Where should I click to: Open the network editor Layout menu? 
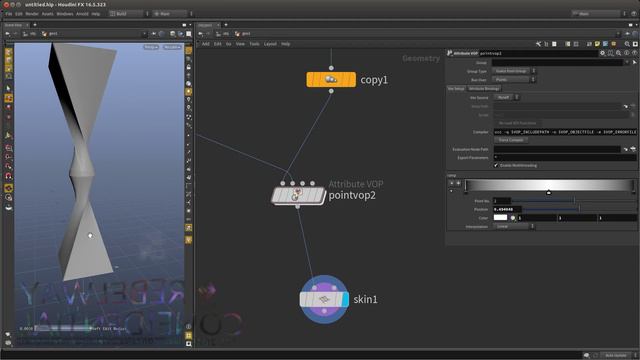[x=270, y=44]
